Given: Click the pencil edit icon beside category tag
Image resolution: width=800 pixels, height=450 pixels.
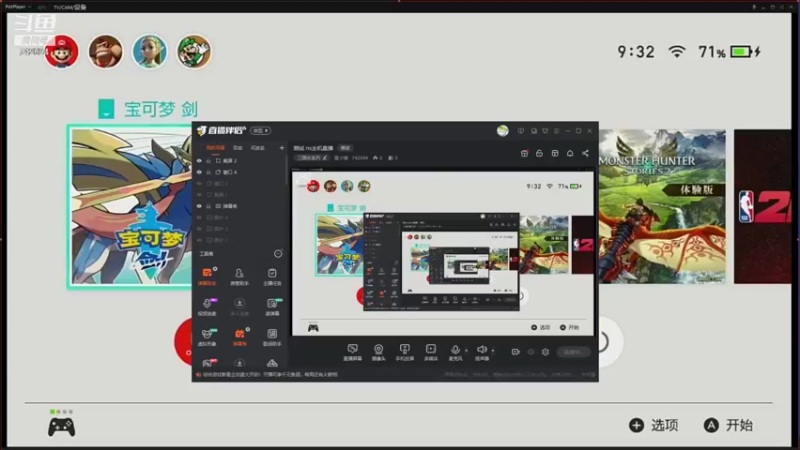Looking at the screenshot, I should [325, 158].
